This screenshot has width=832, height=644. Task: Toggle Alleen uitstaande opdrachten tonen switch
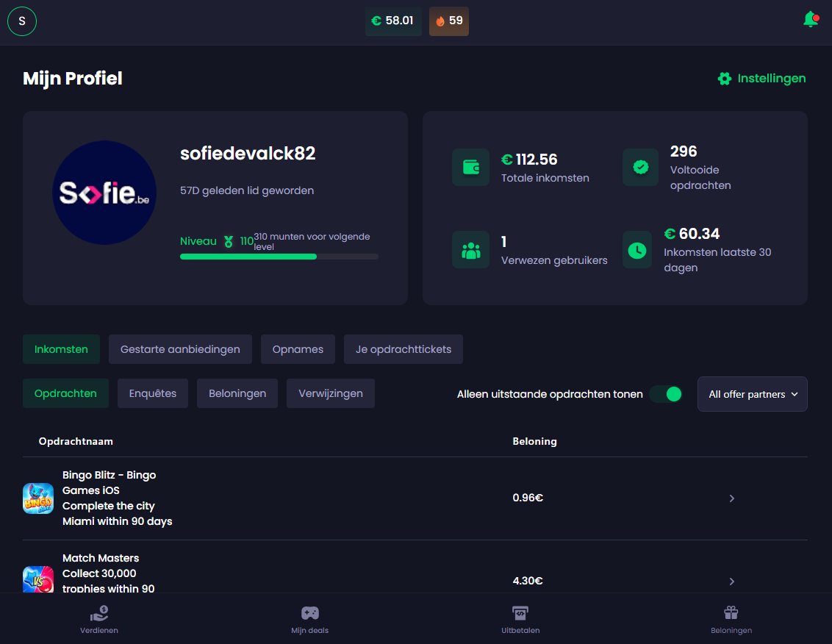click(666, 394)
